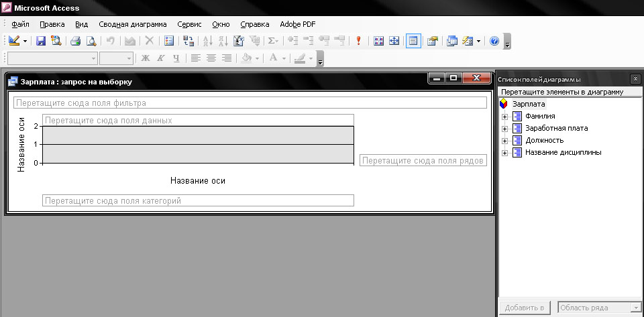Screen dimensions: 644x317
Task: Click the series fields drop area
Action: coord(423,160)
